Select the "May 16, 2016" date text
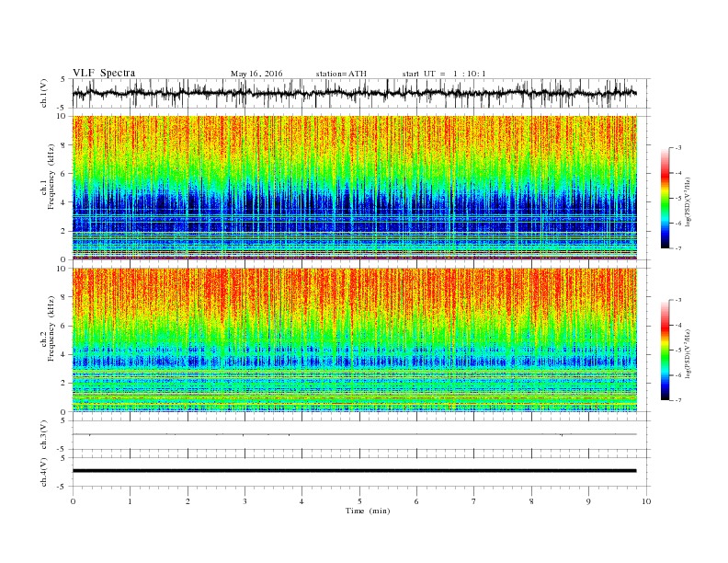Viewport: 728px width, 563px height. tap(256, 74)
